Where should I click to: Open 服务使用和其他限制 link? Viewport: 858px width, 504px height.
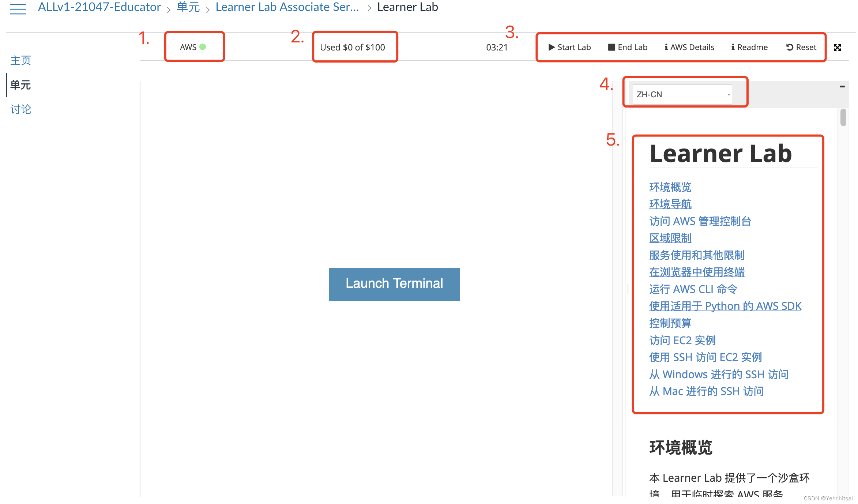pos(697,255)
